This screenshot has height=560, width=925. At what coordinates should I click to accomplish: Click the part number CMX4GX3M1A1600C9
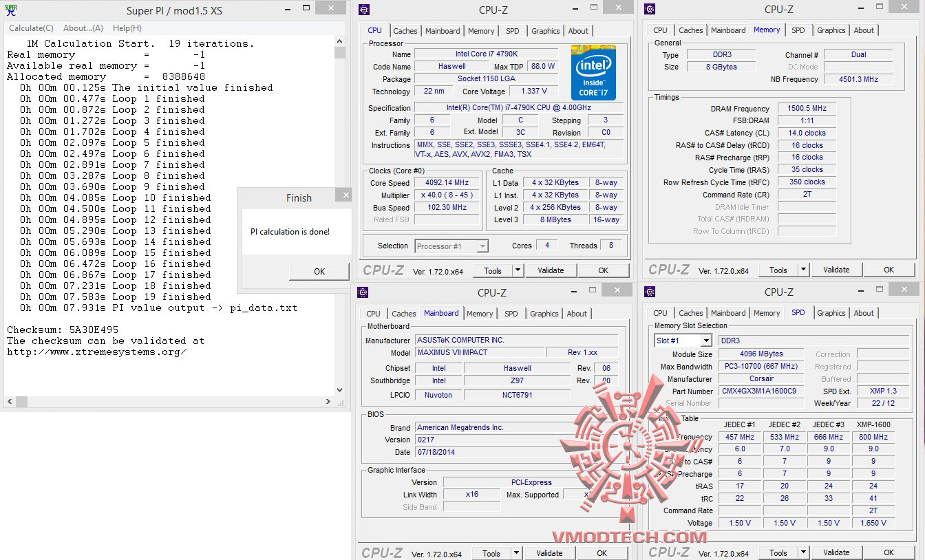coord(761,391)
